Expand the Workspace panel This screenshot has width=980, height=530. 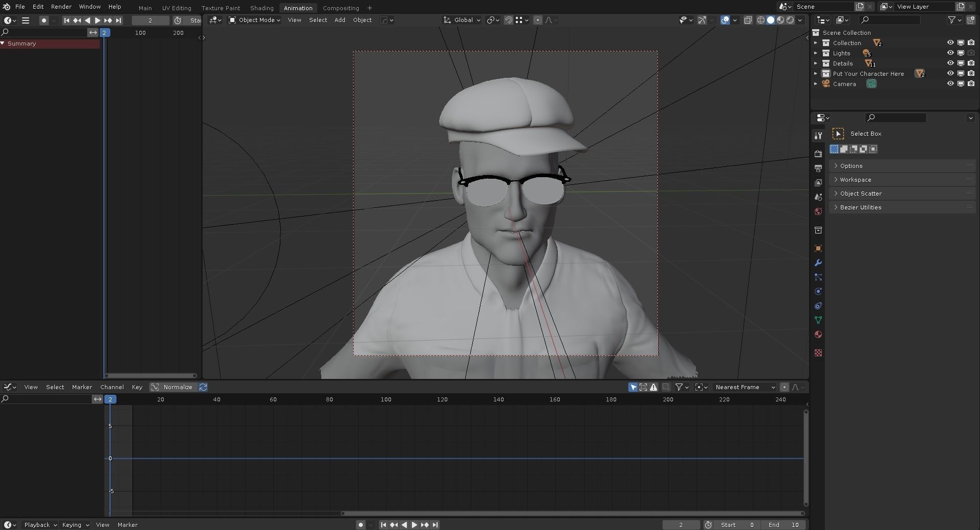tap(903, 180)
